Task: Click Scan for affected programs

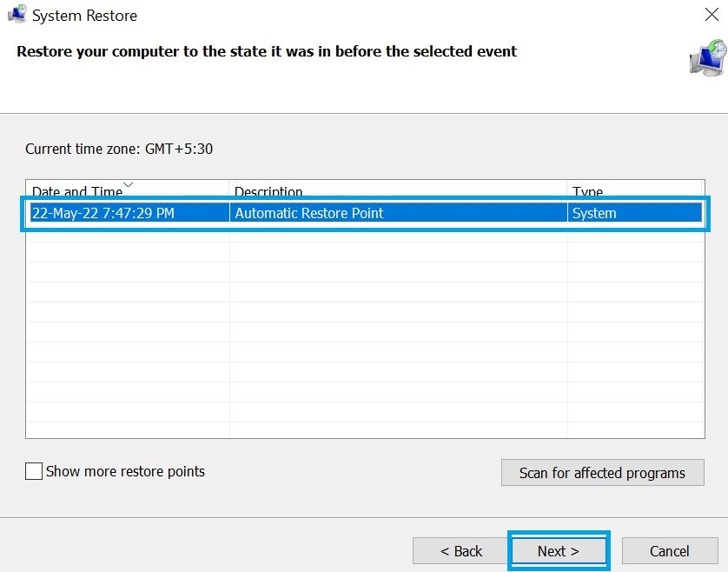Action: pyautogui.click(x=602, y=472)
